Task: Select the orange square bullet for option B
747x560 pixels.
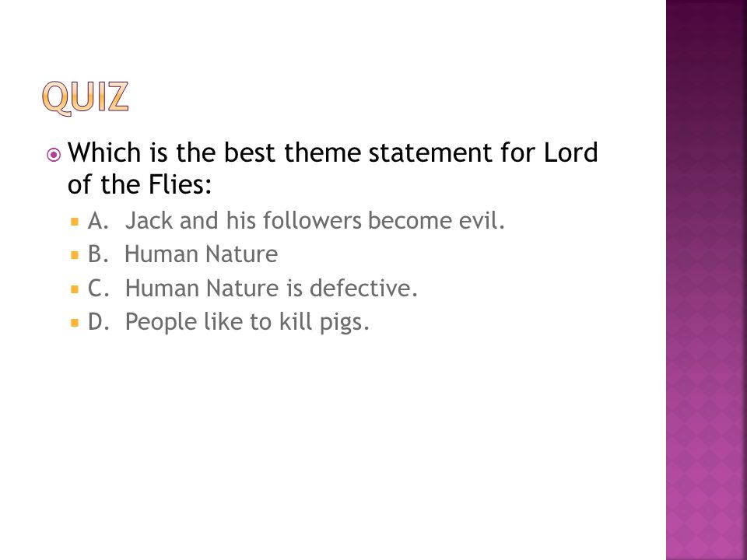Action: (75, 255)
